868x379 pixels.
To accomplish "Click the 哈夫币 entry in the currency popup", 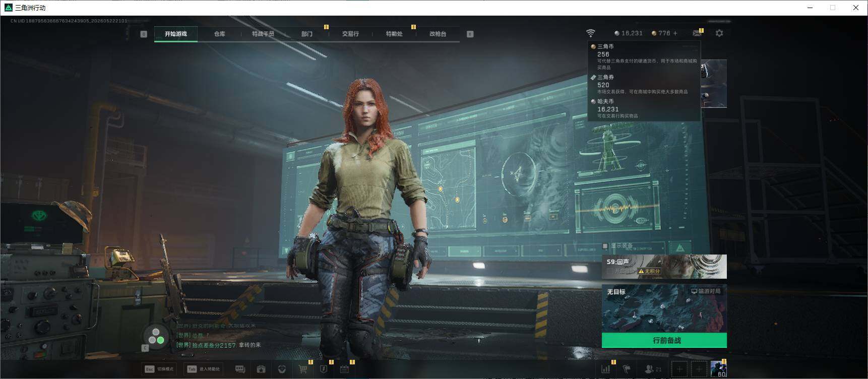I will (x=644, y=108).
